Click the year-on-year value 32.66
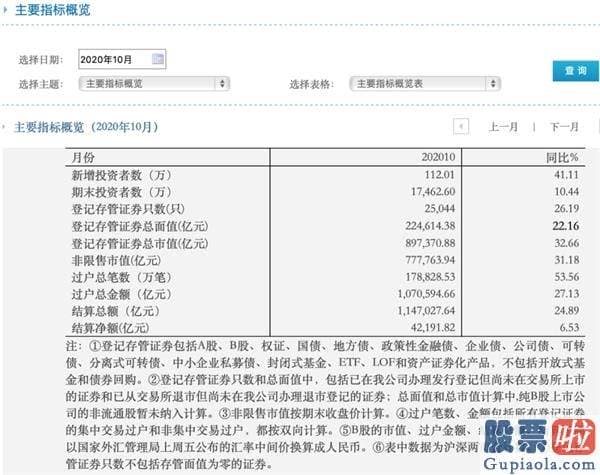This screenshot has height=475, width=600. [567, 243]
